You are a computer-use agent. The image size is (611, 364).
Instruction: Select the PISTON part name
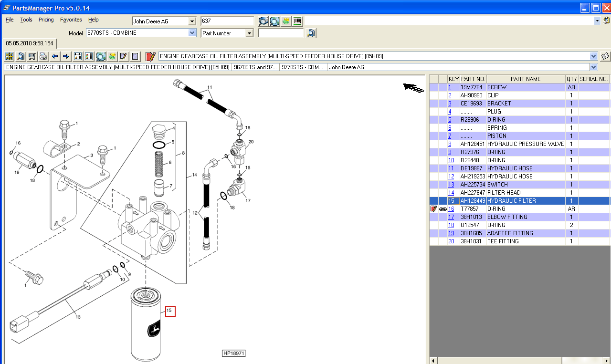point(496,136)
